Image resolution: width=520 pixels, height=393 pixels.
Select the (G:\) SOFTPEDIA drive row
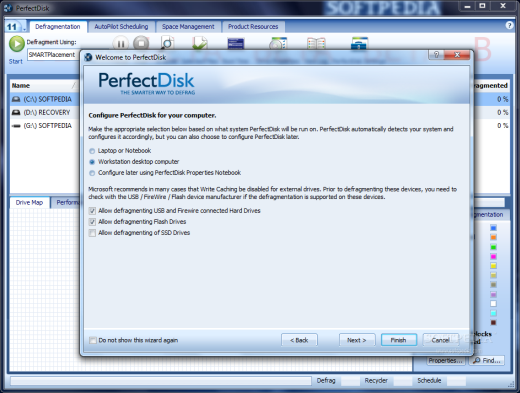pyautogui.click(x=45, y=126)
